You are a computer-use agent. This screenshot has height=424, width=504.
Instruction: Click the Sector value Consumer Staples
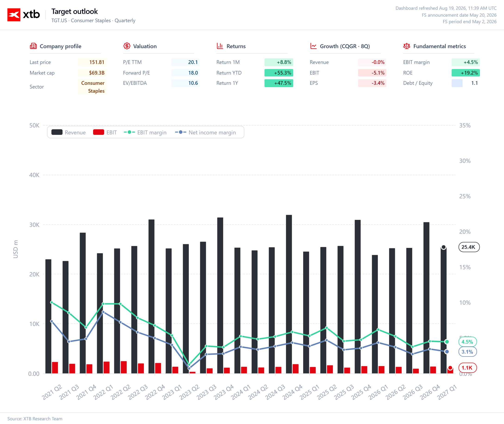tap(92, 87)
